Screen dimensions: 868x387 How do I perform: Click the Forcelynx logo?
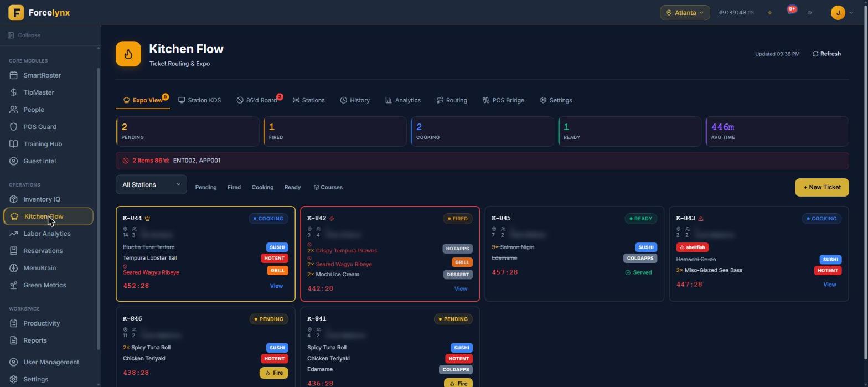39,12
